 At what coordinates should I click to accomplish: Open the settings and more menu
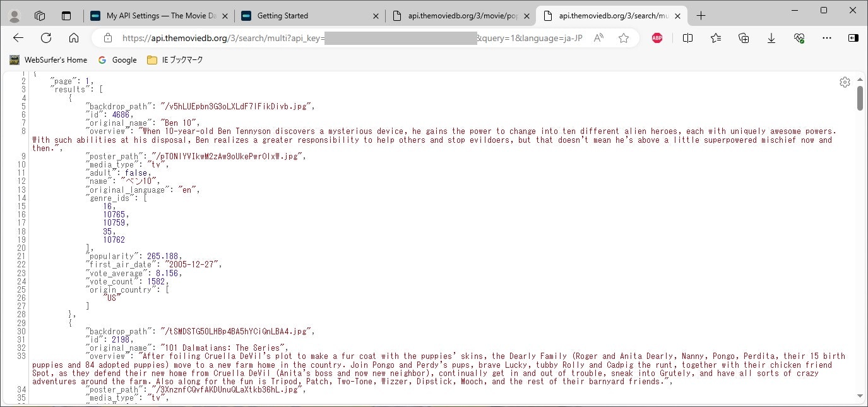tap(827, 38)
